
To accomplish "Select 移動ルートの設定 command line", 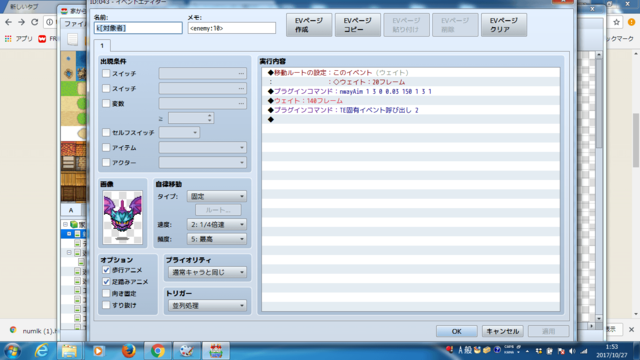I will click(x=411, y=73).
